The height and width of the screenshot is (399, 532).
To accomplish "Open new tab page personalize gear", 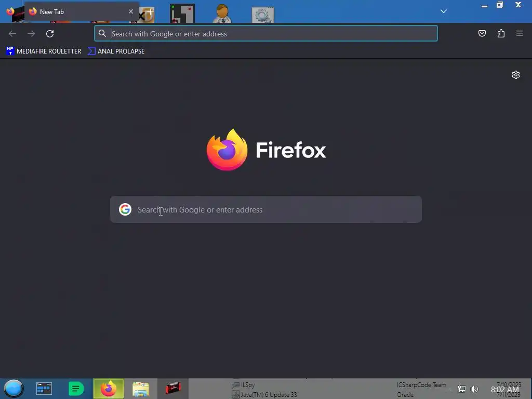I will pyautogui.click(x=516, y=75).
